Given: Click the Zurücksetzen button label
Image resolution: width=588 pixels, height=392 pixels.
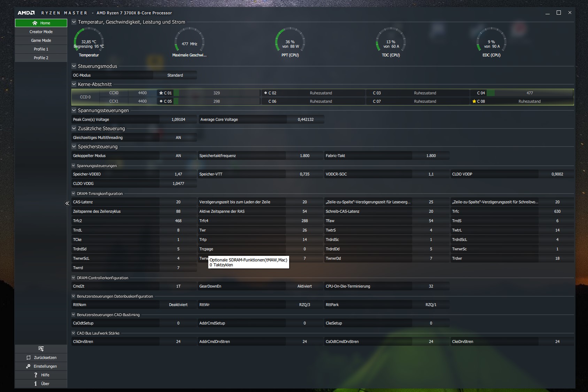Looking at the screenshot, I should (45, 358).
